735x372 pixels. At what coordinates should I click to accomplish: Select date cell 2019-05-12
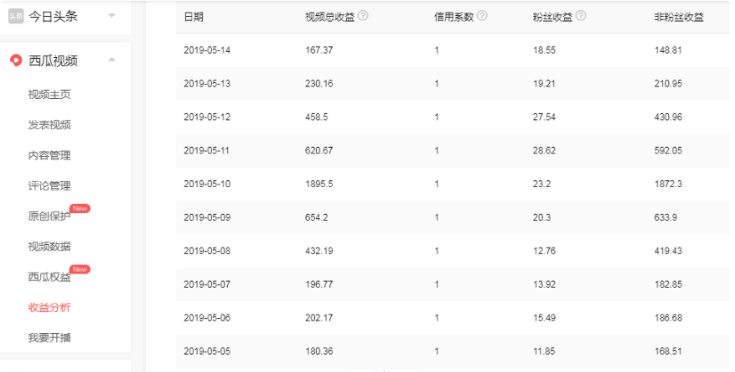click(207, 117)
